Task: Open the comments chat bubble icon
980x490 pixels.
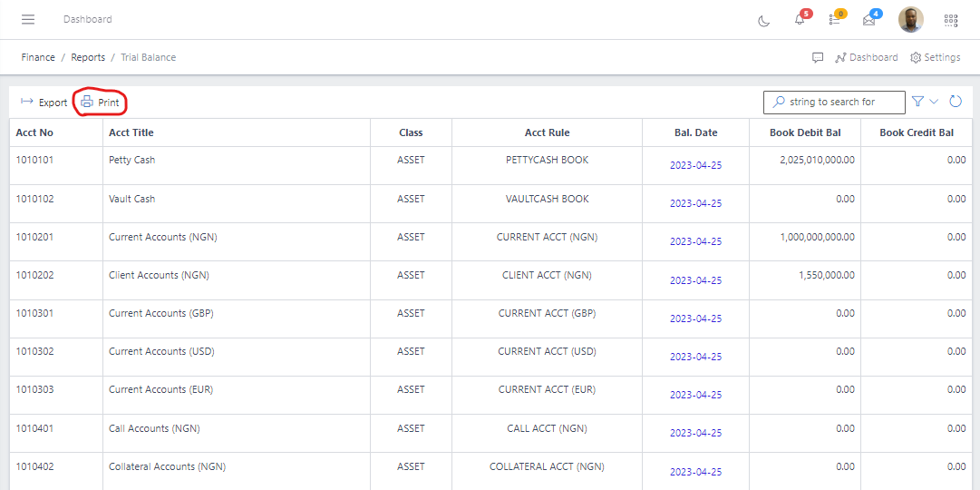Action: coord(818,57)
